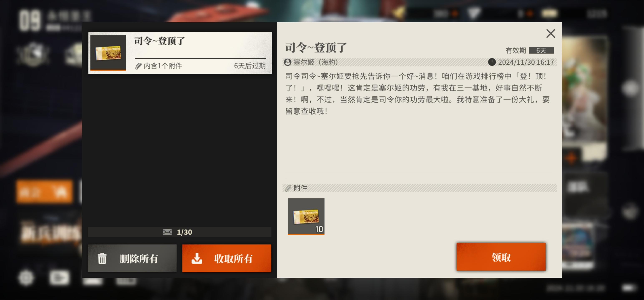Open the transfer order attachment item
644x300 pixels.
[306, 217]
